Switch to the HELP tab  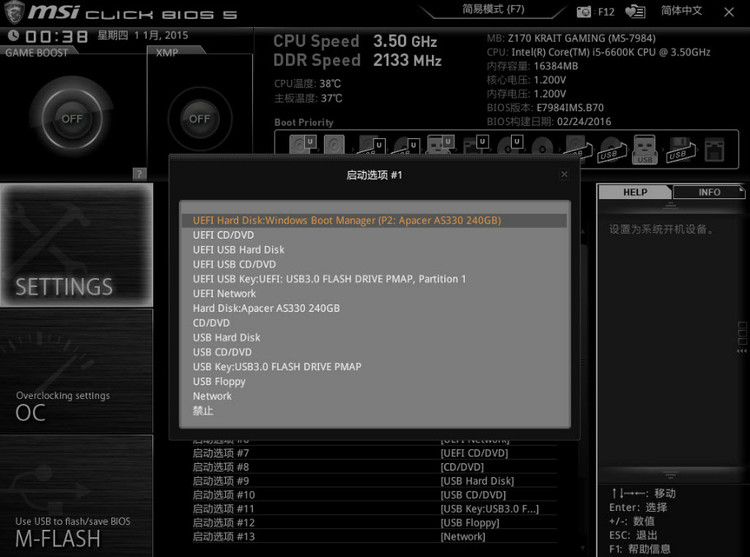point(635,192)
